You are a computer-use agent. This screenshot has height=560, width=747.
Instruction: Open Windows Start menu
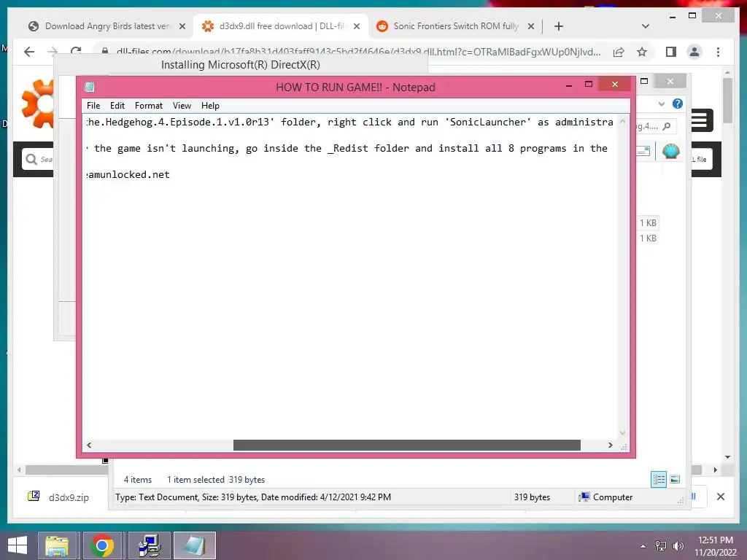pyautogui.click(x=18, y=545)
